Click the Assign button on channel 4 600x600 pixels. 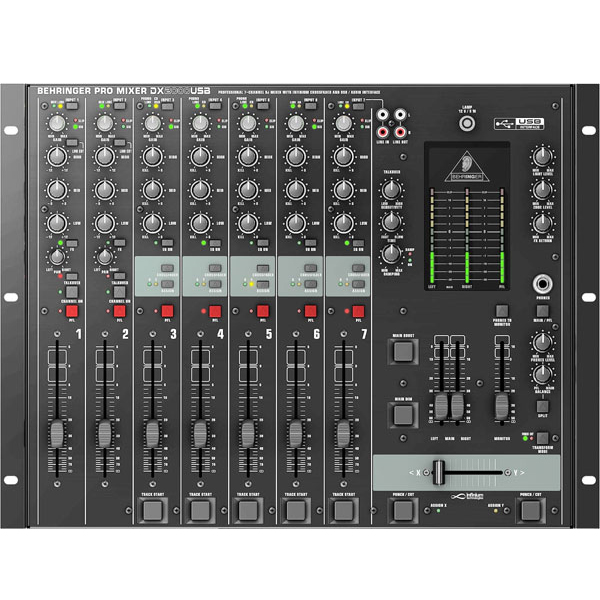pos(215,284)
